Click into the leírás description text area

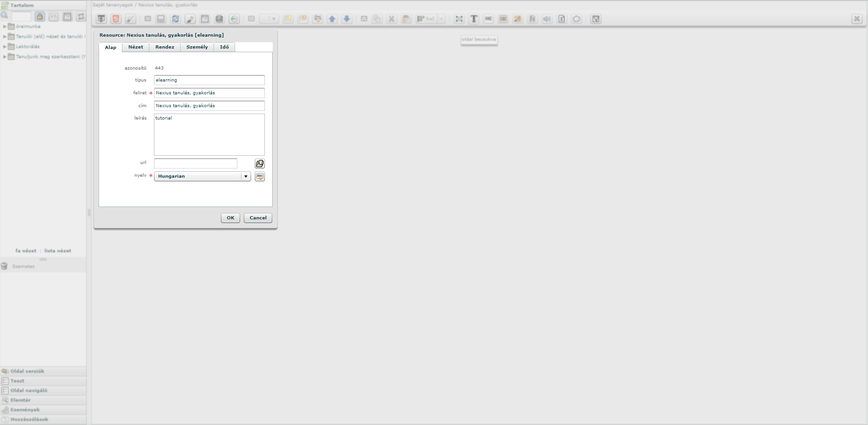pos(209,135)
